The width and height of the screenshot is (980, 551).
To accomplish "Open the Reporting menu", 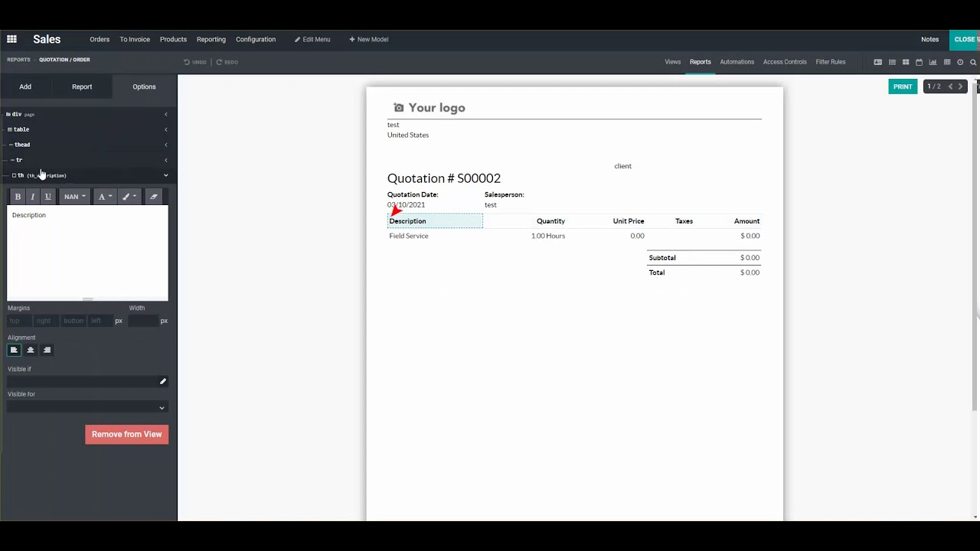I will click(x=211, y=39).
